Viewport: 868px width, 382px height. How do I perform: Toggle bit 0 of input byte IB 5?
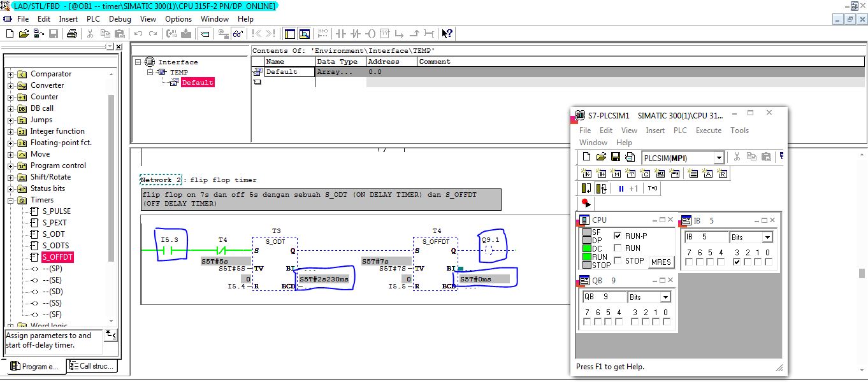768,262
